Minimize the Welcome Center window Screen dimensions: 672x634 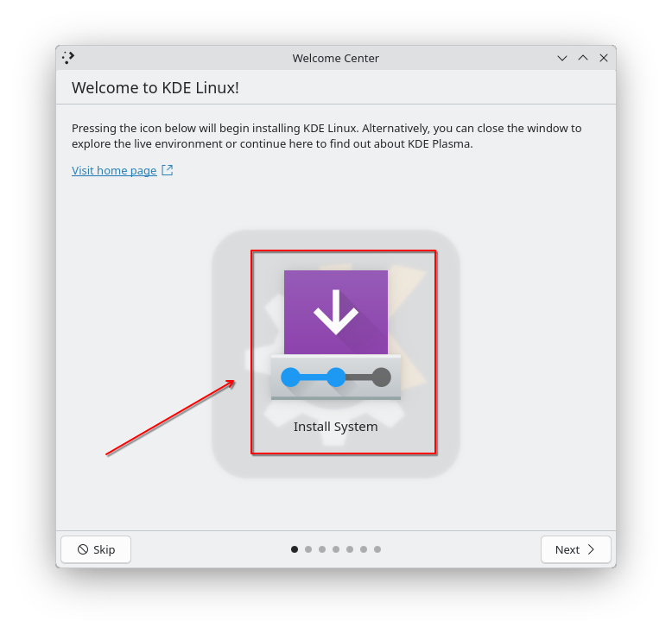coord(562,58)
